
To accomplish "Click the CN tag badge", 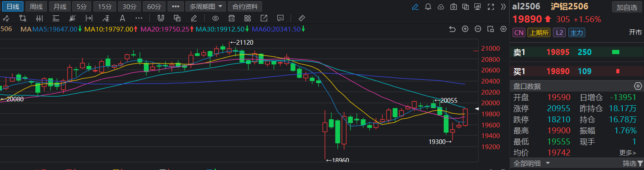I will coord(519,32).
